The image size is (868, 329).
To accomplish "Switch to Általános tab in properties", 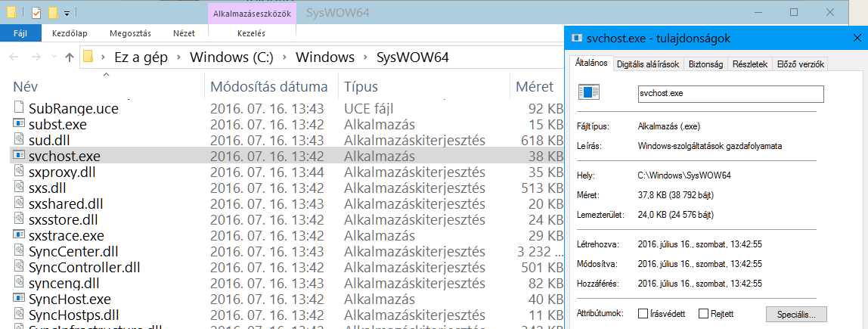I will 591,64.
